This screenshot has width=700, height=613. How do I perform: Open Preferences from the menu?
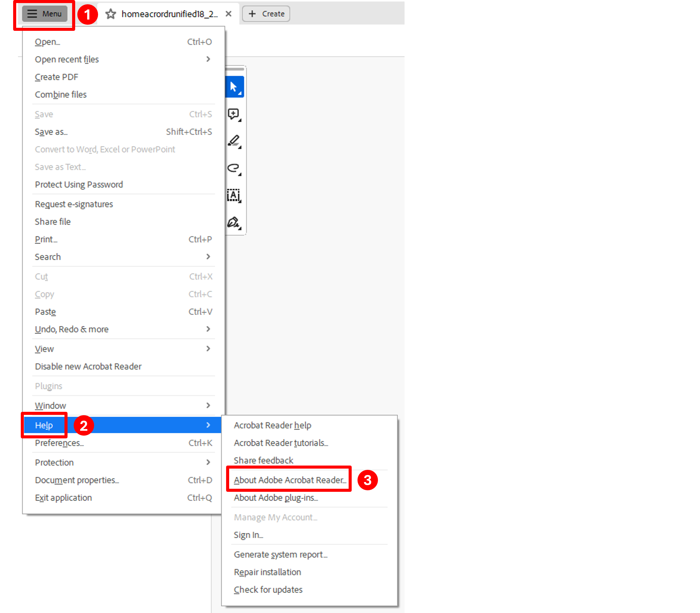coord(59,443)
